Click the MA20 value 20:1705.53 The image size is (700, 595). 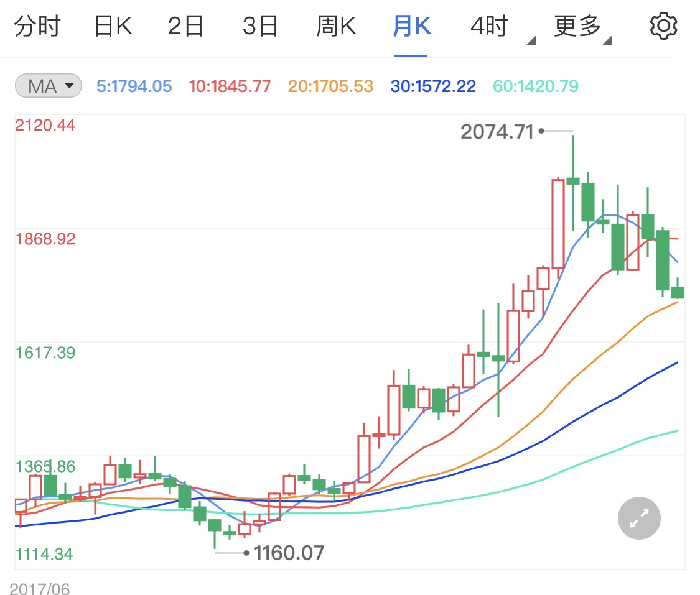330,86
